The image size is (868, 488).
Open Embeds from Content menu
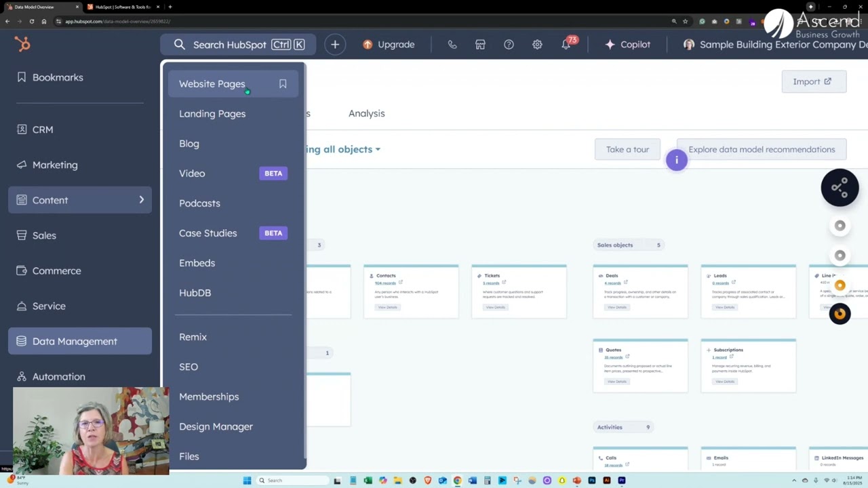point(197,263)
